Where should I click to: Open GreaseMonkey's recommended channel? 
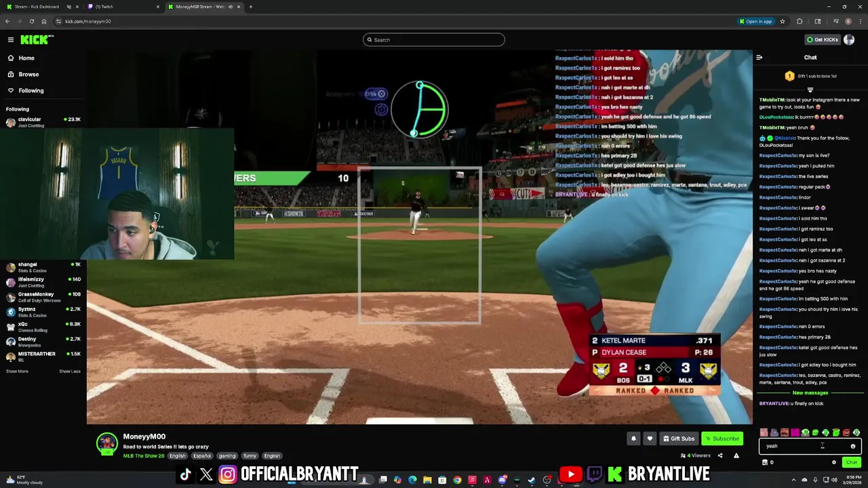pos(43,297)
